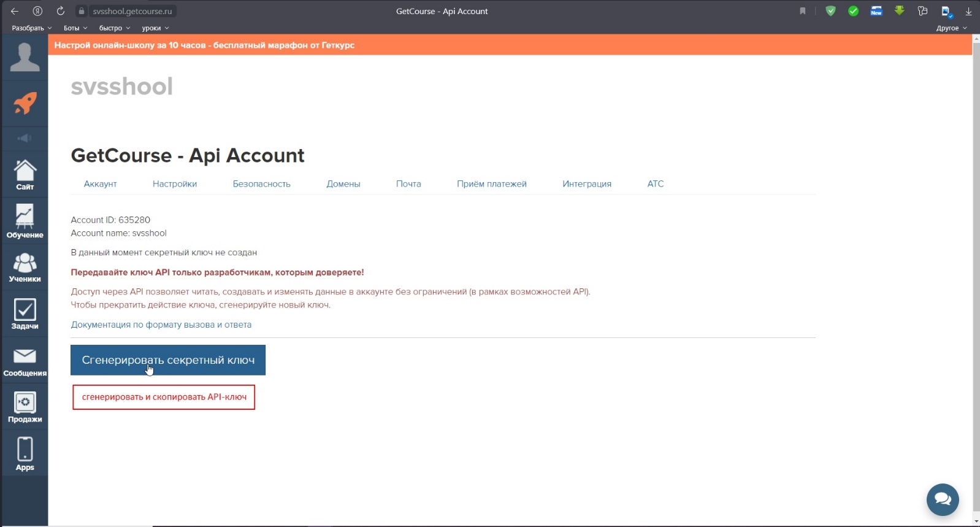Expand the Боты bookmarks folder
This screenshot has width=980, height=527.
(75, 28)
